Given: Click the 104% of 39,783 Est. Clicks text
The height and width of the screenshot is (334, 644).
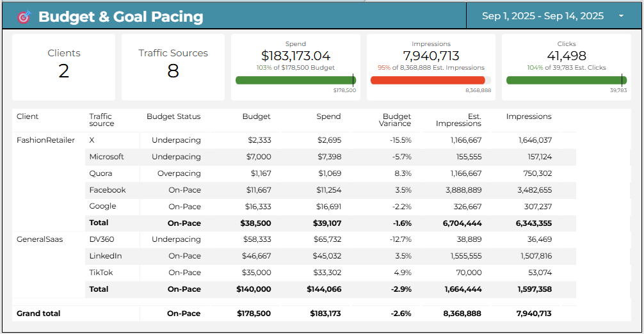Looking at the screenshot, I should coord(567,68).
